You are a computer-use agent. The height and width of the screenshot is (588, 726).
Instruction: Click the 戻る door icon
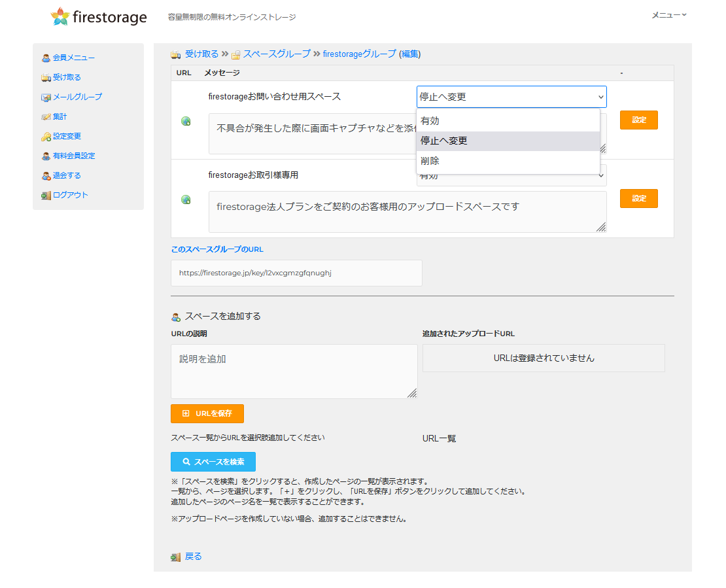coord(175,557)
